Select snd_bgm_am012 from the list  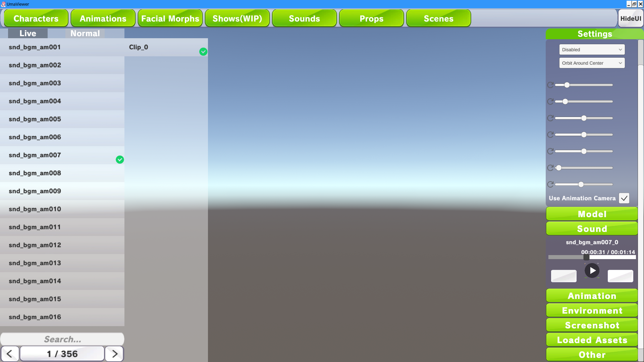pyautogui.click(x=35, y=245)
